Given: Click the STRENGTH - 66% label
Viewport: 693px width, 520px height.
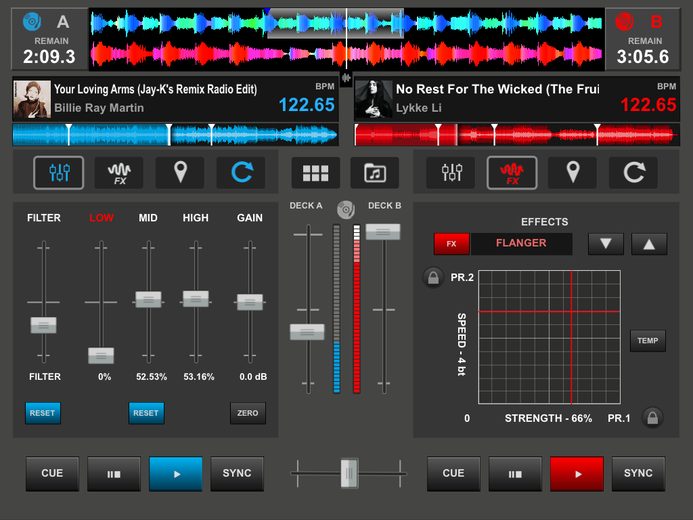Looking at the screenshot, I should click(x=548, y=418).
